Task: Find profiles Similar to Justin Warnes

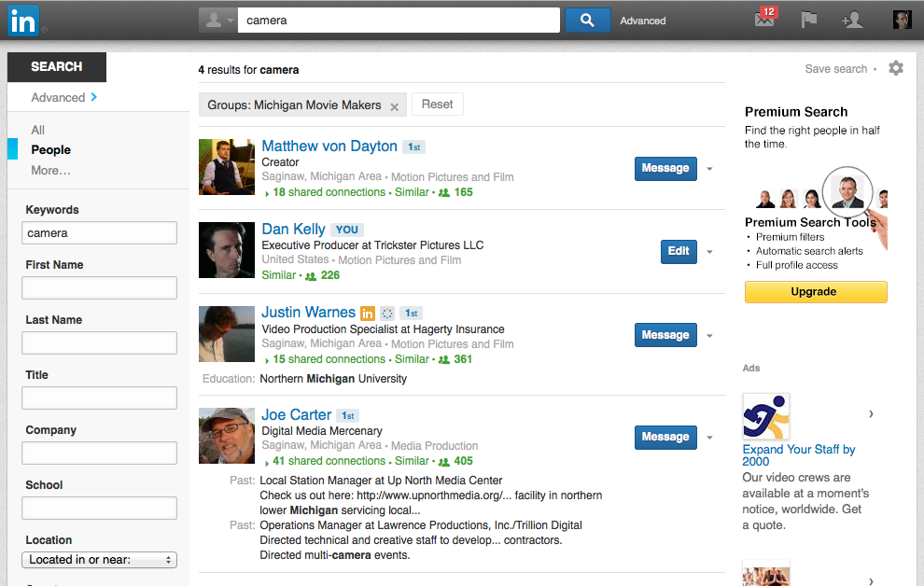Action: pos(412,359)
